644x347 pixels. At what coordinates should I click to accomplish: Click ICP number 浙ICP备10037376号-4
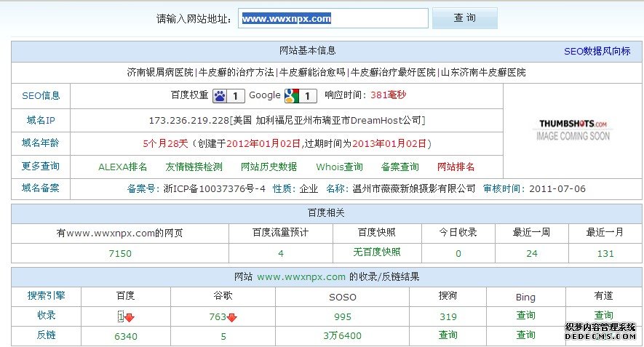215,189
